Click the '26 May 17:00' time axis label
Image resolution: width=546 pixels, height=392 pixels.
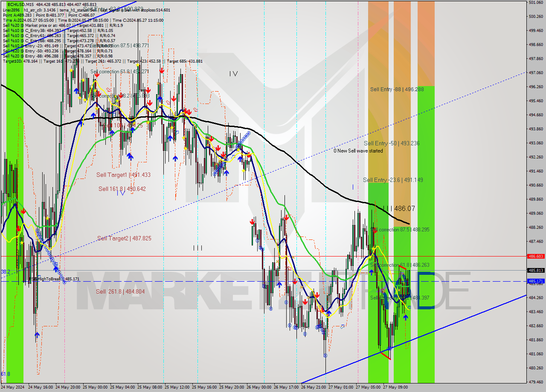tap(286, 388)
